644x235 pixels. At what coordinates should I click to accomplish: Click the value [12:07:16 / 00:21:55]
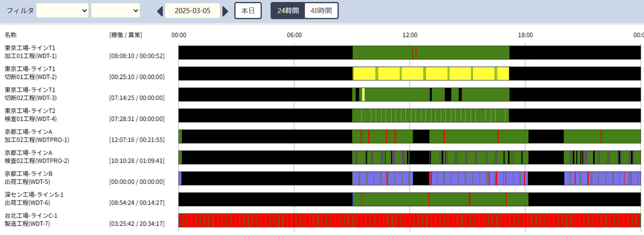(137, 140)
